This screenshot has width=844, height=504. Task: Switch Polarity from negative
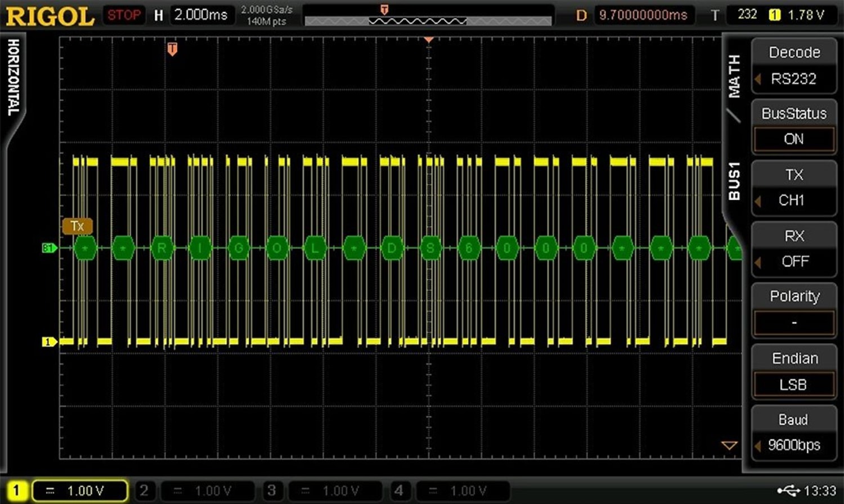tap(794, 322)
